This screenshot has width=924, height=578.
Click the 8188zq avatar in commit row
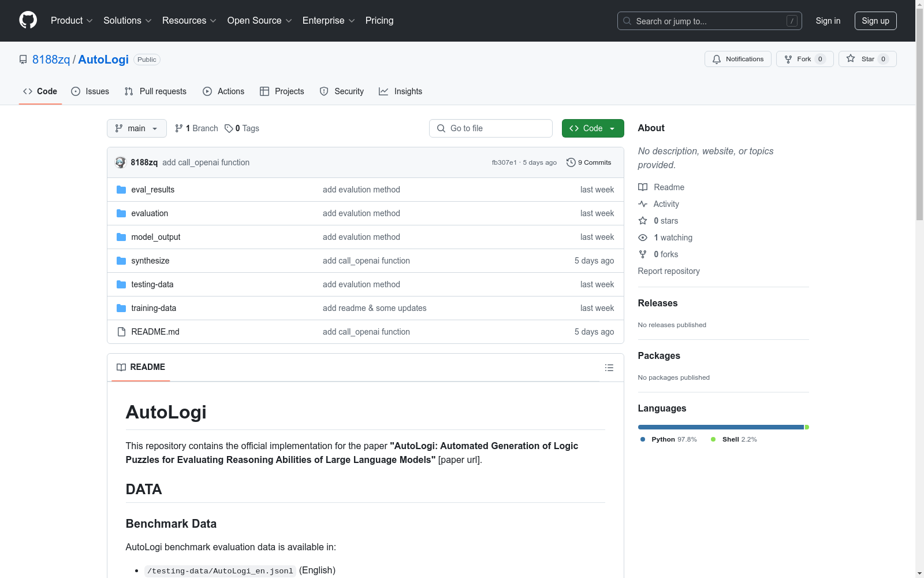click(x=120, y=162)
